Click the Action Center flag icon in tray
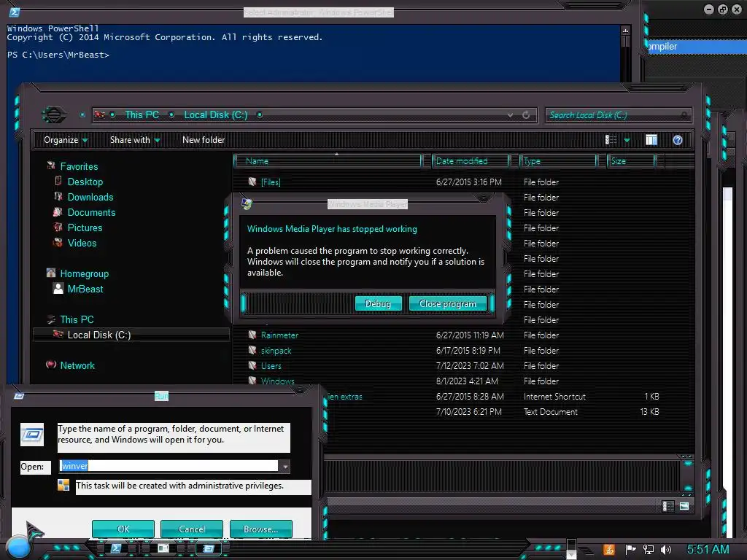The image size is (747, 560). click(630, 550)
